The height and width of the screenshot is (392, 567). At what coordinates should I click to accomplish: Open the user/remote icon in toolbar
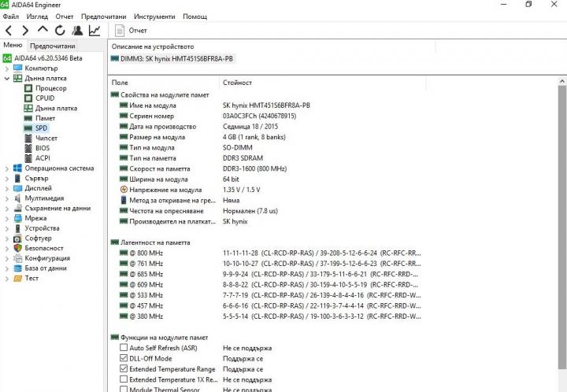[x=77, y=31]
